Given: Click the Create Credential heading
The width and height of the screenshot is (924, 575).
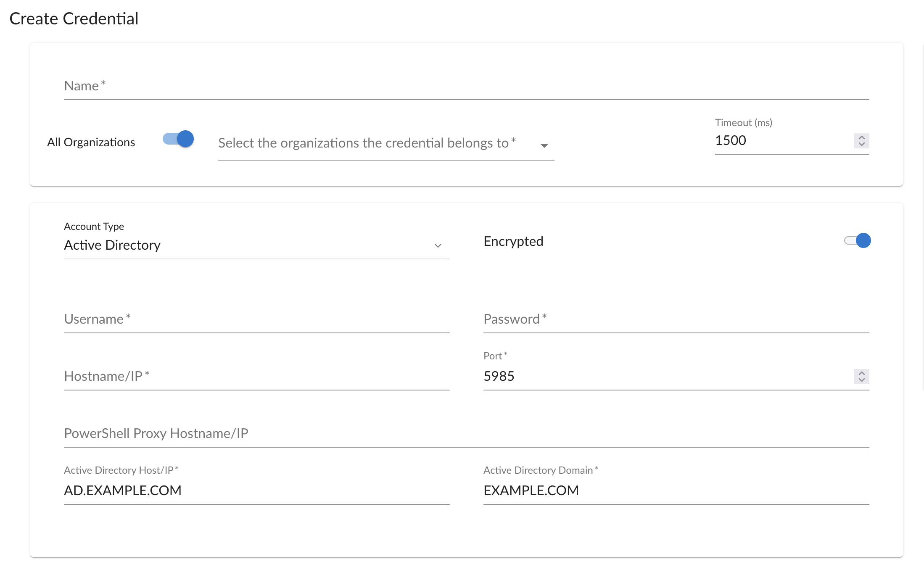Looking at the screenshot, I should pyautogui.click(x=74, y=19).
